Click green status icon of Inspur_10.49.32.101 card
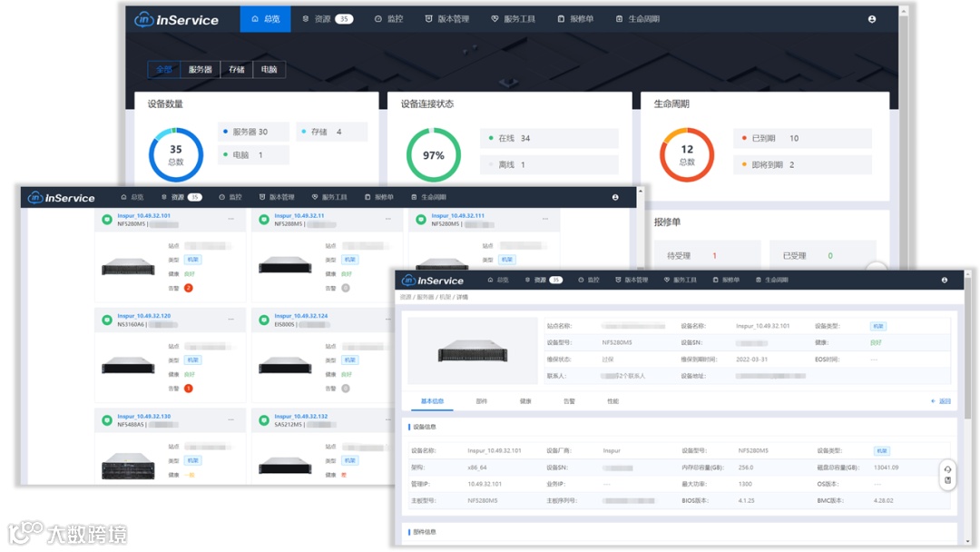Image resolution: width=980 pixels, height=552 pixels. coord(107,220)
